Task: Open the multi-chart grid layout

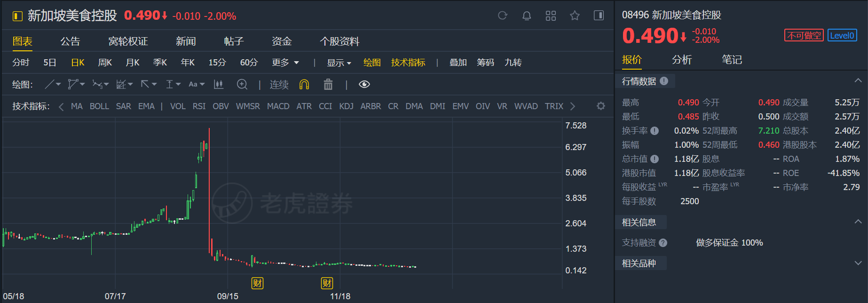Action: click(x=551, y=16)
